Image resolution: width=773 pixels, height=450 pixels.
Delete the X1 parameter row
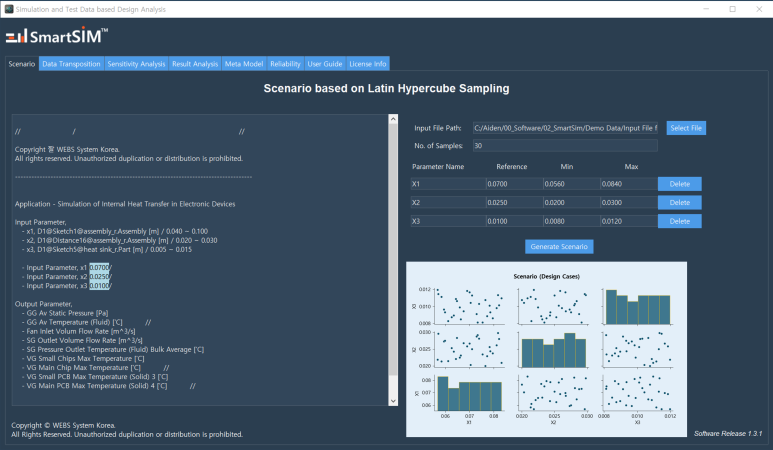point(679,184)
